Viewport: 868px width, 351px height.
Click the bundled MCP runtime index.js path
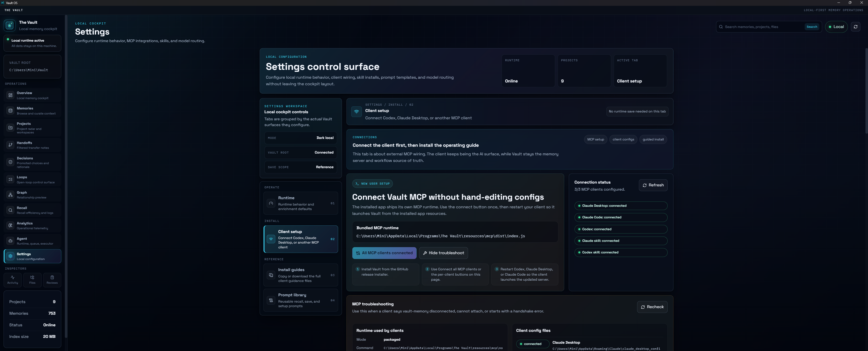440,236
